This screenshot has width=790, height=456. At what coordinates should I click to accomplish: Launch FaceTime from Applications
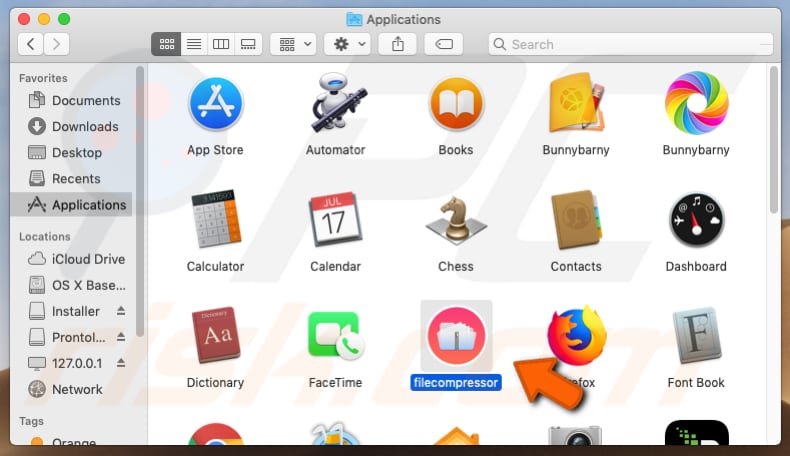[x=336, y=337]
